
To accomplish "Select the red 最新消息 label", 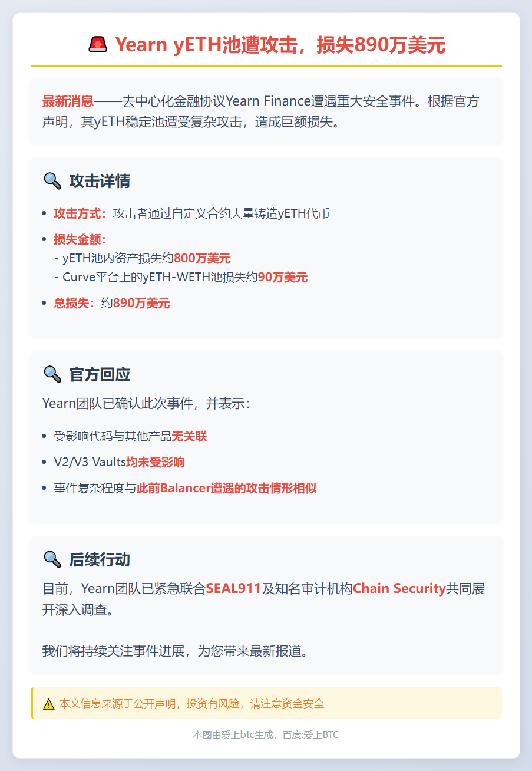I will point(68,101).
